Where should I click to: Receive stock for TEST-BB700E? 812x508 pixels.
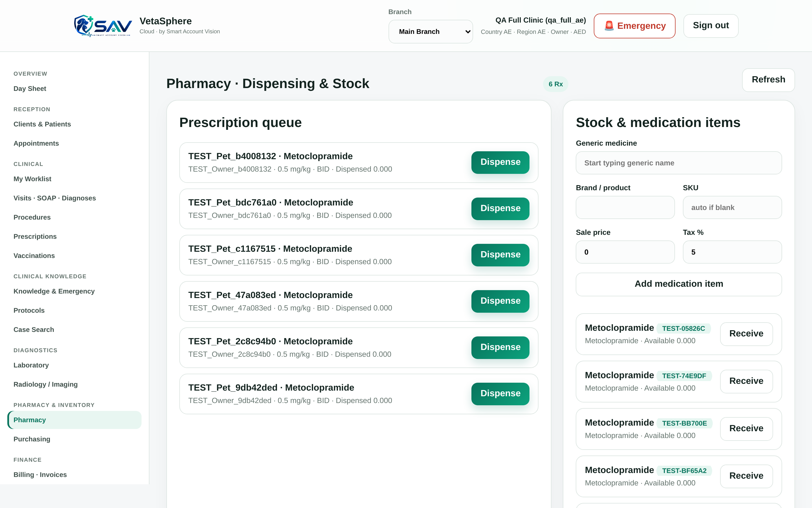click(x=746, y=429)
